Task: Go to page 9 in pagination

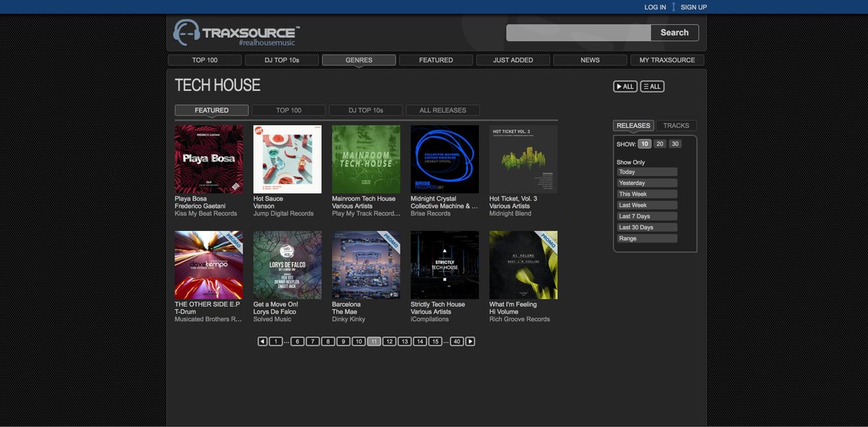Action: point(344,342)
